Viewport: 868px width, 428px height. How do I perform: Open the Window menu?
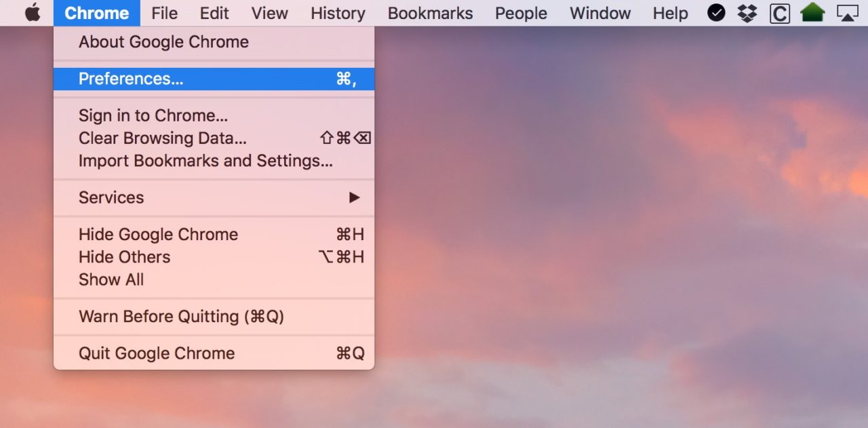coord(600,13)
